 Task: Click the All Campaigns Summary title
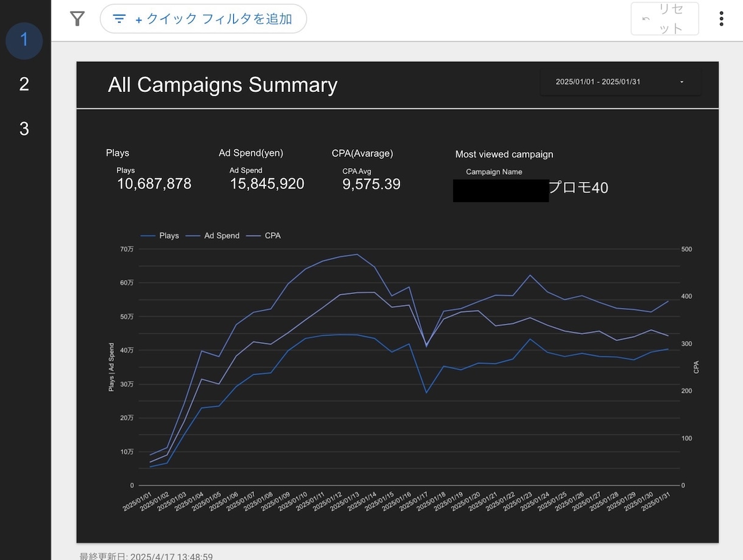point(223,85)
